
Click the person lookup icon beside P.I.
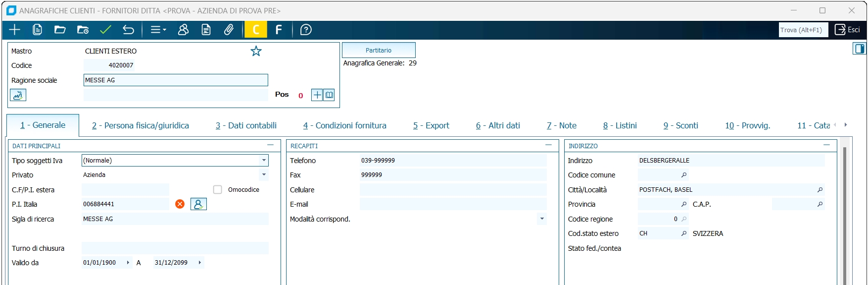pyautogui.click(x=198, y=204)
